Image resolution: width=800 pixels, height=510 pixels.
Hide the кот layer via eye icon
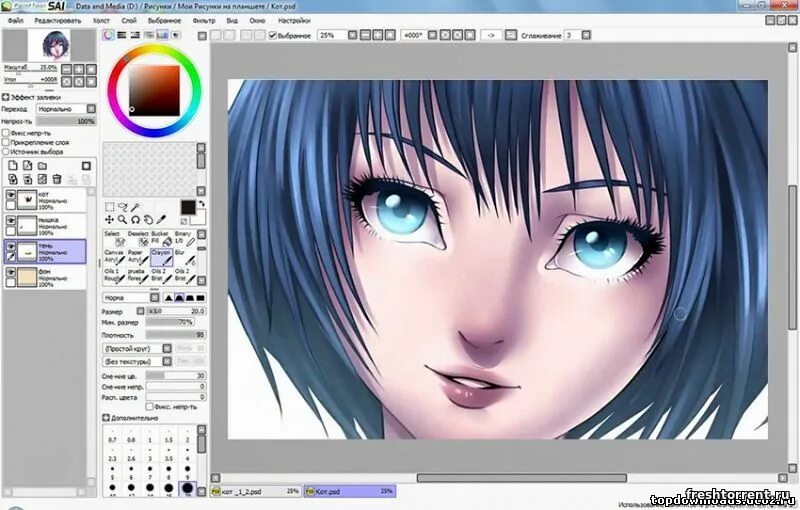tap(10, 195)
